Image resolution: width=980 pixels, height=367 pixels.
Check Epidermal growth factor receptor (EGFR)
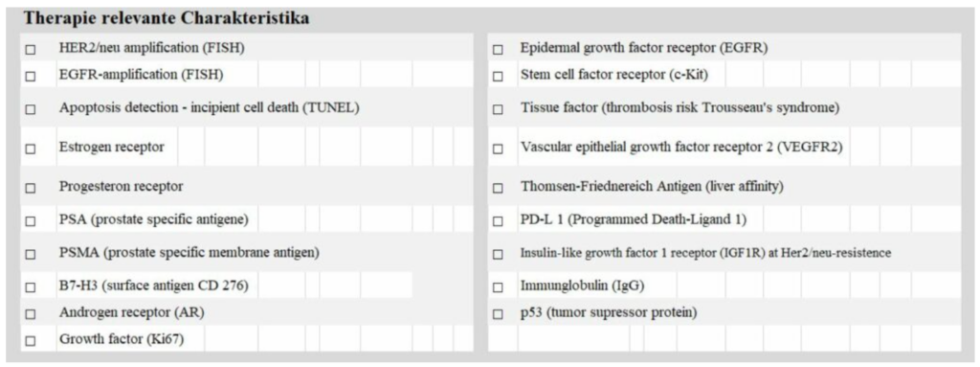tap(498, 49)
